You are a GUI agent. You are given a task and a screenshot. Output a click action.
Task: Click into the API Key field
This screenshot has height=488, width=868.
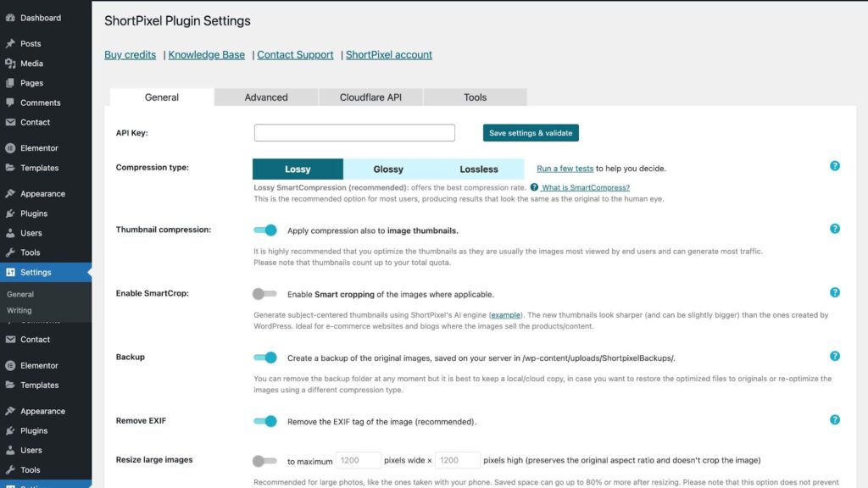pos(354,133)
